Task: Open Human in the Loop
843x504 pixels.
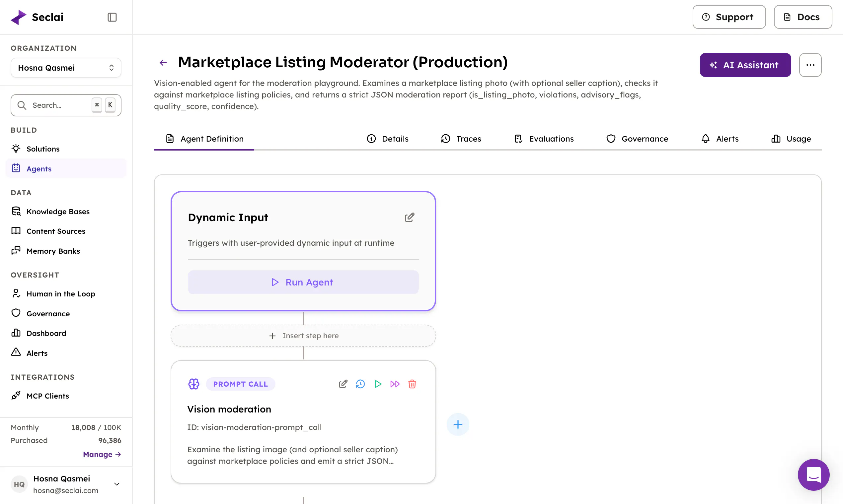Action: tap(66, 294)
